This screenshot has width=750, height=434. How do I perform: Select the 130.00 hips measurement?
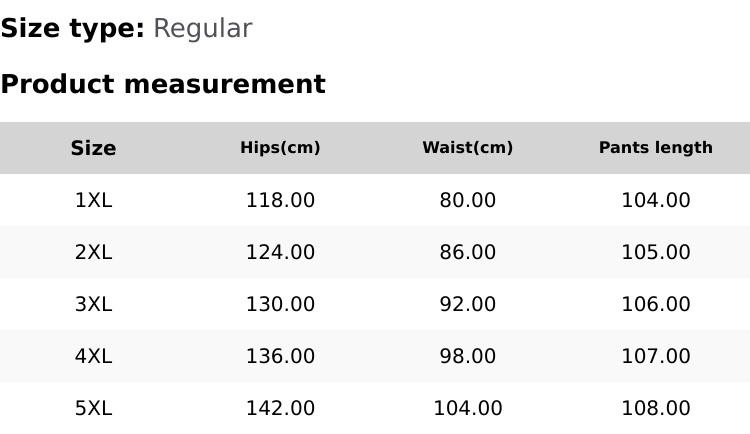tap(280, 304)
